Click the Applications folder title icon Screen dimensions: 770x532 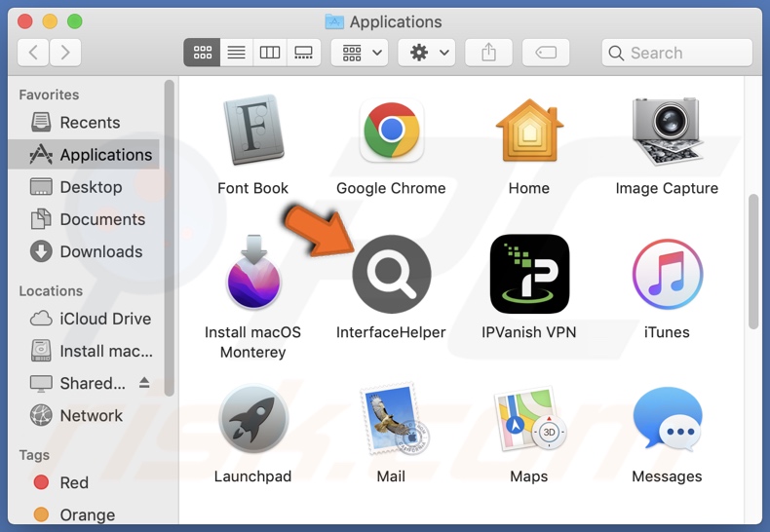334,21
